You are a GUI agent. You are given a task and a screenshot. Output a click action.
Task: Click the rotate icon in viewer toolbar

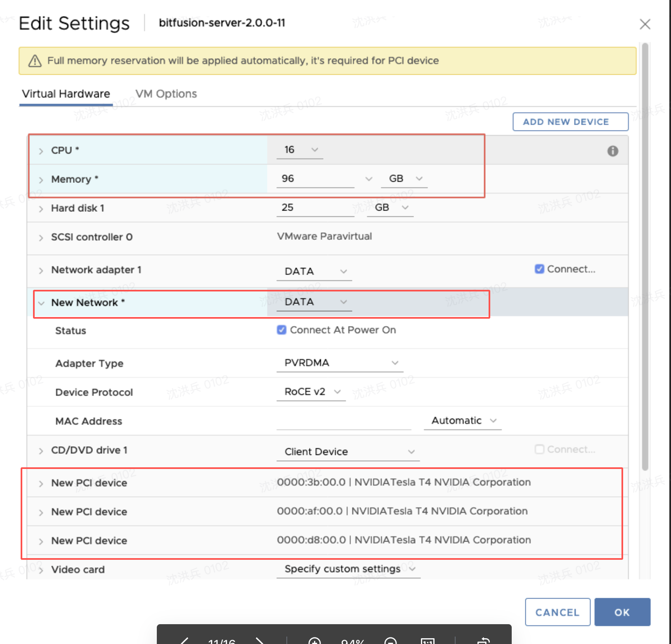(483, 641)
